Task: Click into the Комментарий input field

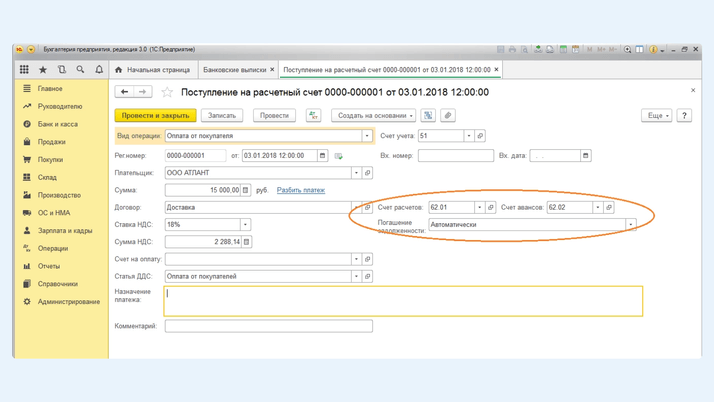Action: 268,326
